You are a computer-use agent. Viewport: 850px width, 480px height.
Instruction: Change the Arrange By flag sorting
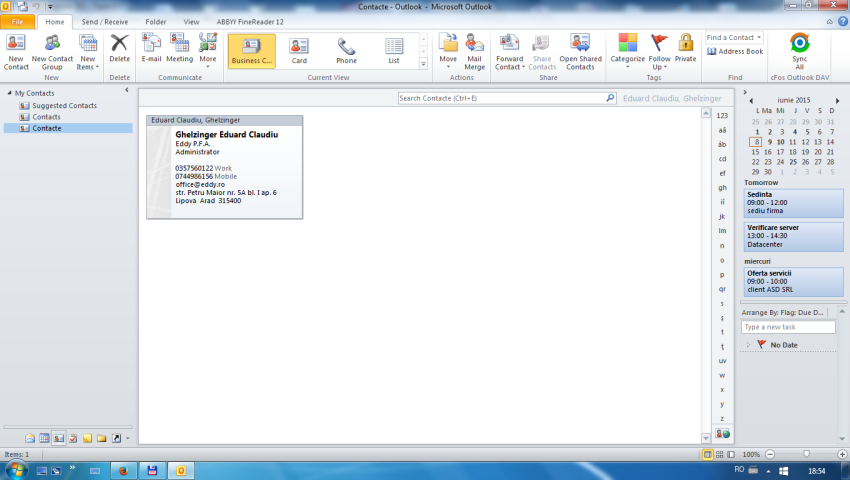tap(783, 312)
